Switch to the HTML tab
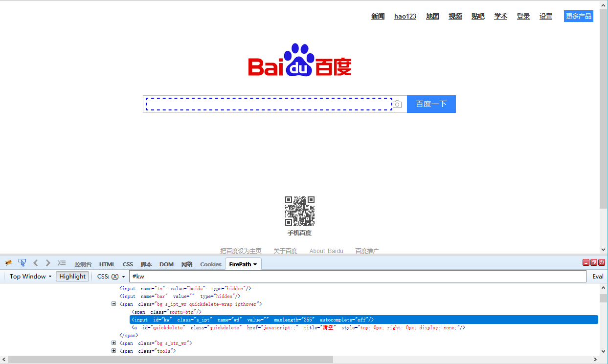 tap(107, 264)
